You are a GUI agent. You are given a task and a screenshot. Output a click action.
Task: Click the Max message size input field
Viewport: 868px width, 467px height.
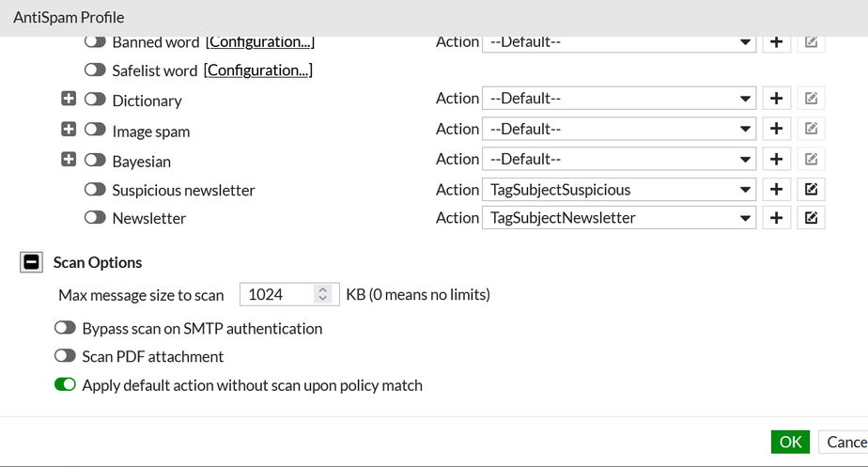[x=278, y=294]
